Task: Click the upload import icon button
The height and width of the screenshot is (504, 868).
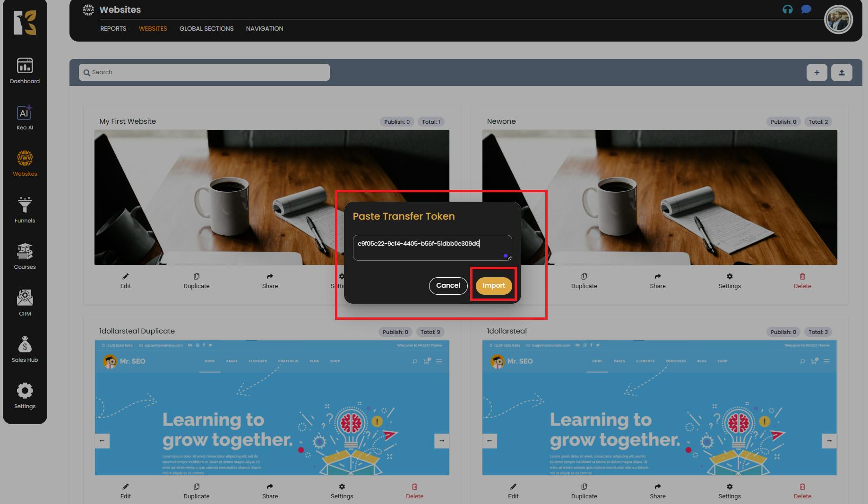Action: pos(842,72)
